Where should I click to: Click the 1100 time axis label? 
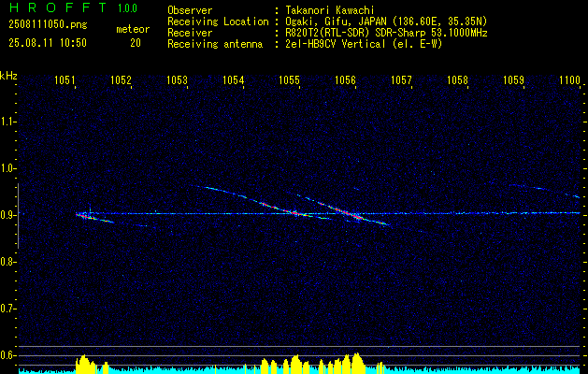pos(569,79)
